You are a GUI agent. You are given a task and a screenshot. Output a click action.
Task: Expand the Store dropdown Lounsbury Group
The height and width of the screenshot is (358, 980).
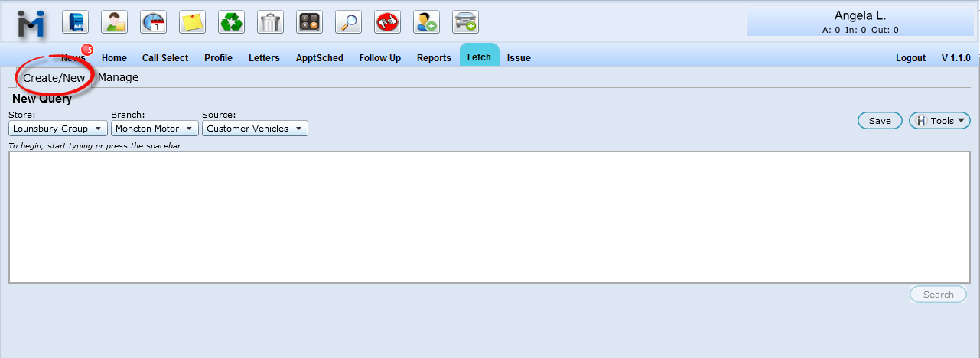58,129
